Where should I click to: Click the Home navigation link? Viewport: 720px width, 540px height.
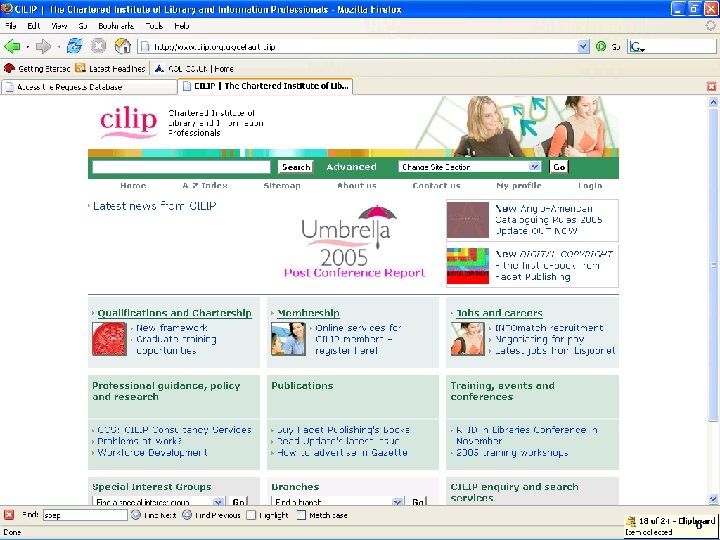click(133, 186)
